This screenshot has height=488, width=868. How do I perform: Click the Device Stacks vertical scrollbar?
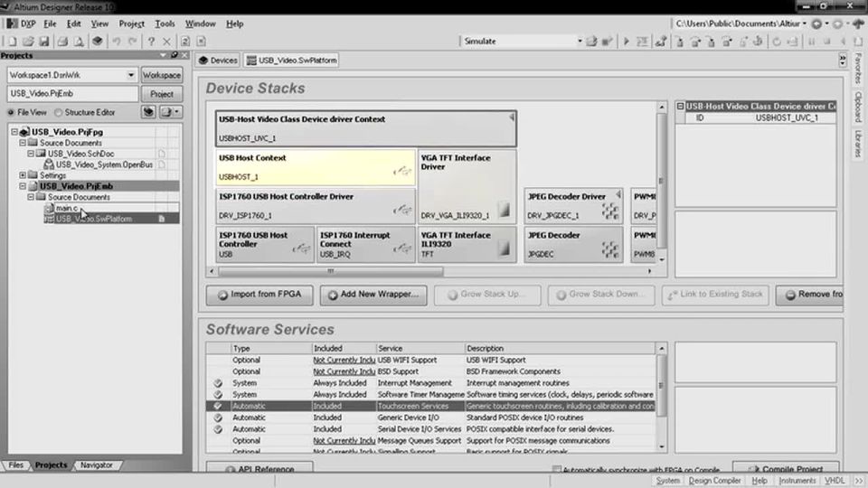coord(662,181)
